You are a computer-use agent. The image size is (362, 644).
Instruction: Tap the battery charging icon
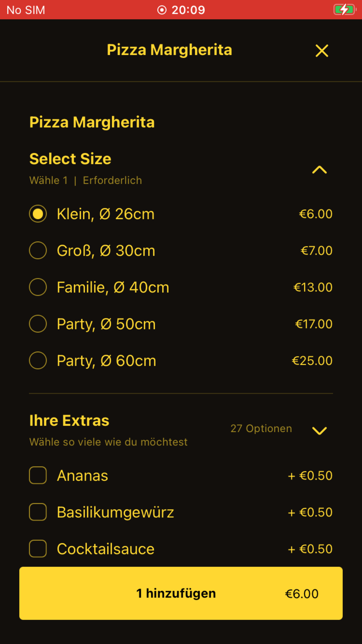345,10
